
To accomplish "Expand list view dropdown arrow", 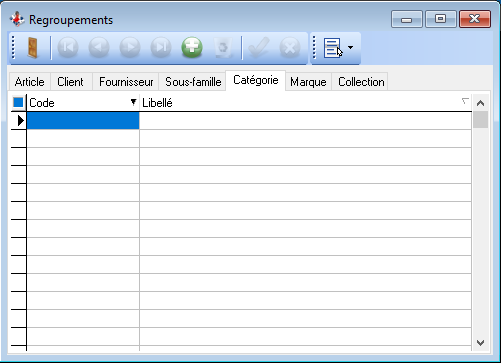I will (350, 47).
